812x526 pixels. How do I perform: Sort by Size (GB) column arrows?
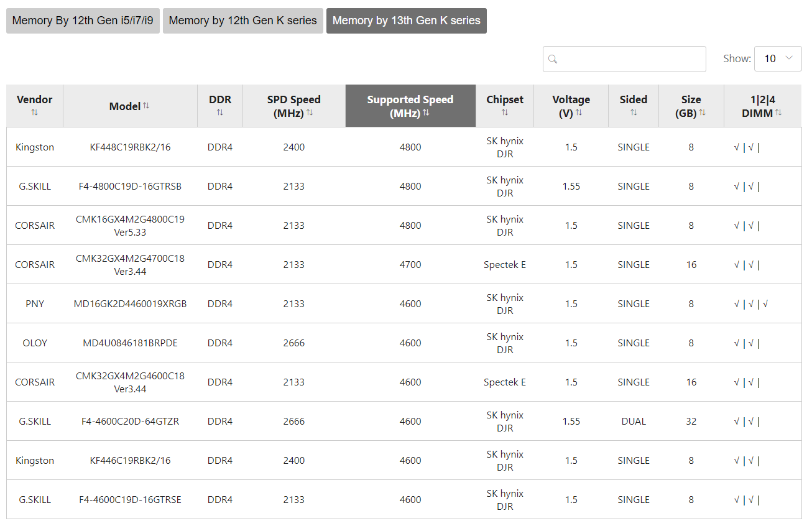click(x=702, y=113)
